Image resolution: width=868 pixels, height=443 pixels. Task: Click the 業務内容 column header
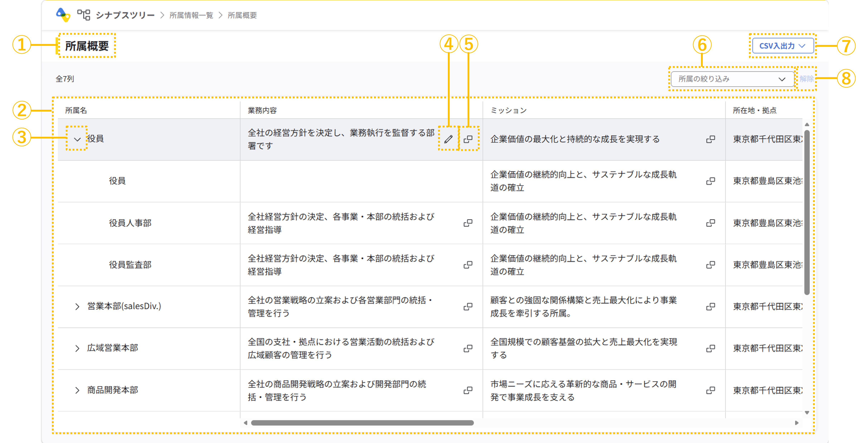(262, 110)
